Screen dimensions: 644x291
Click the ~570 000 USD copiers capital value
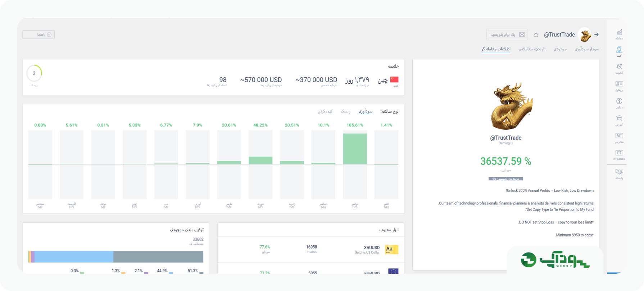[x=261, y=80]
